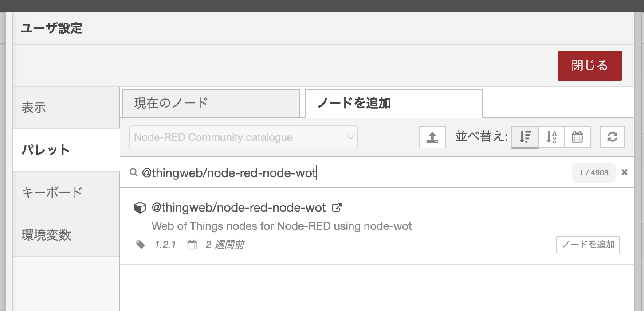Screen dimensions: 644x311
Task: Click the magnifier search icon
Action: click(x=133, y=172)
